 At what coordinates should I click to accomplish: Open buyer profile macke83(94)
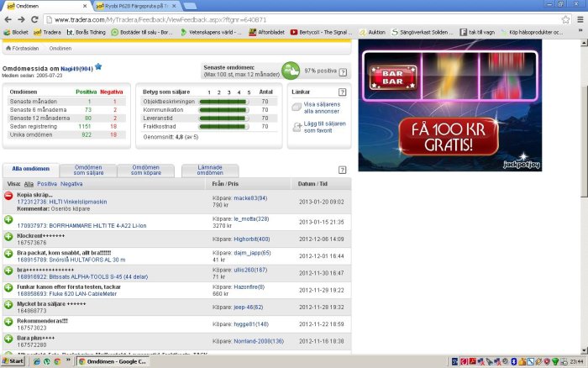pos(250,198)
